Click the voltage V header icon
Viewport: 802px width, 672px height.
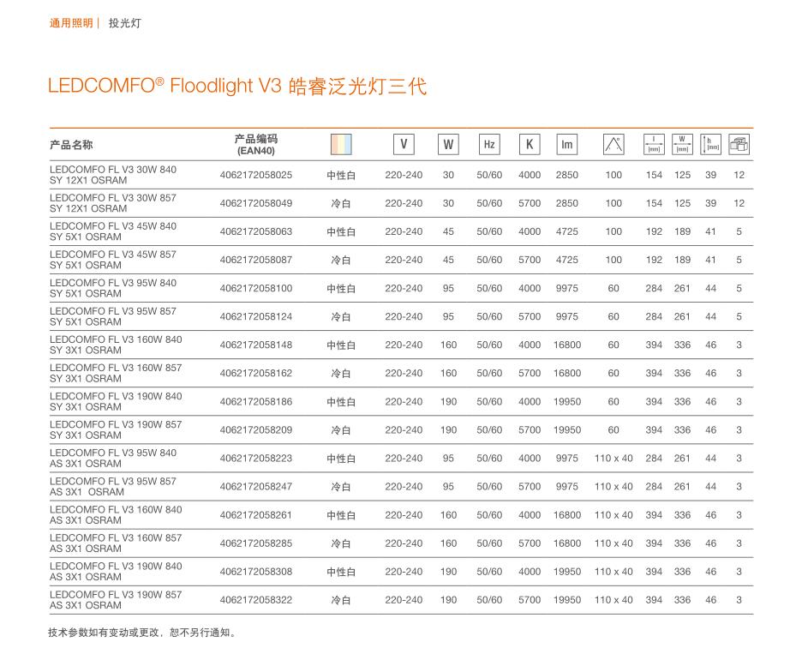(x=404, y=145)
